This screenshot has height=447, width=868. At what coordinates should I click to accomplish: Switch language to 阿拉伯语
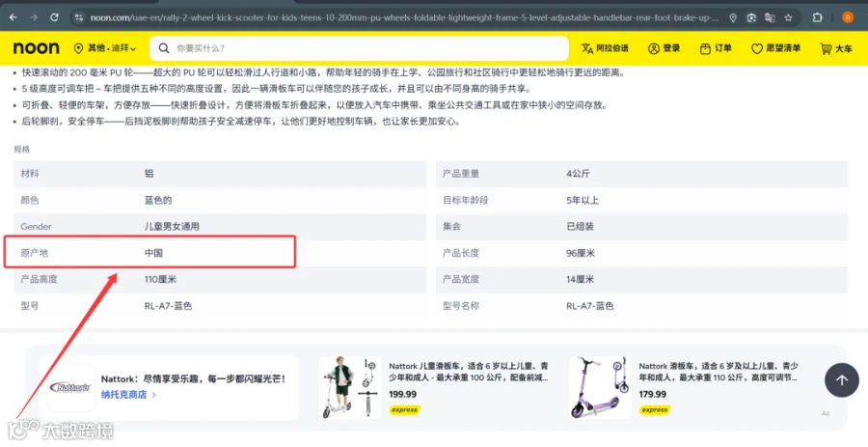click(x=605, y=48)
